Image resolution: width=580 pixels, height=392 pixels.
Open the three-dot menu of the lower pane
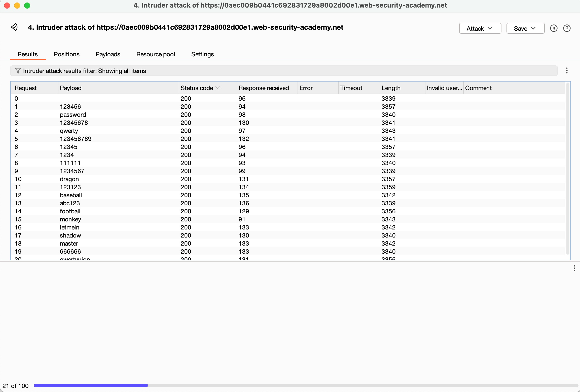(x=574, y=268)
